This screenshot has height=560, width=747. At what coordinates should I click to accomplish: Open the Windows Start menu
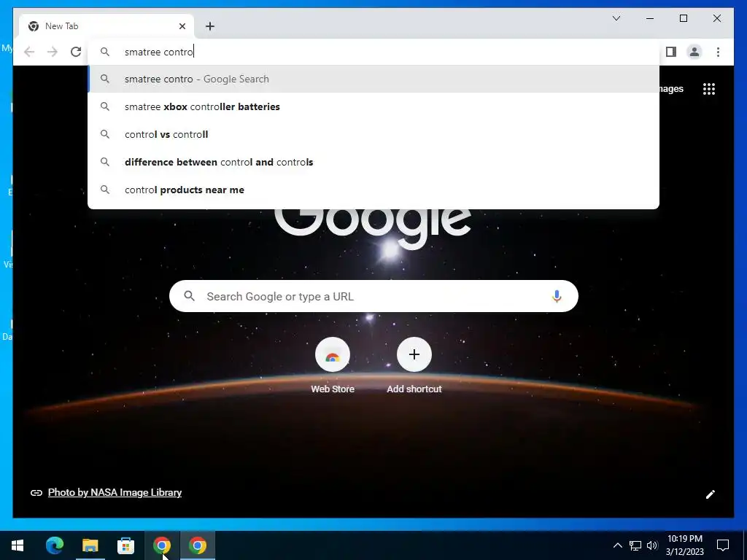point(18,545)
